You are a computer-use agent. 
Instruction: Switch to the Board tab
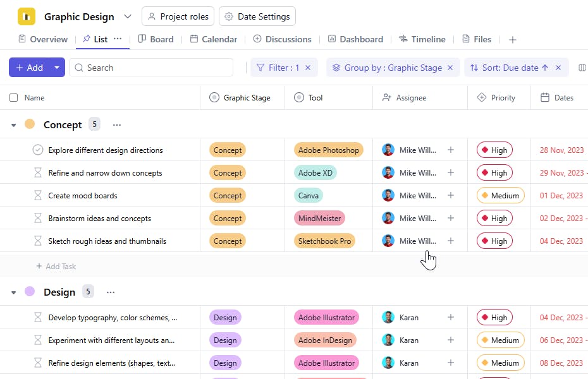pos(156,39)
